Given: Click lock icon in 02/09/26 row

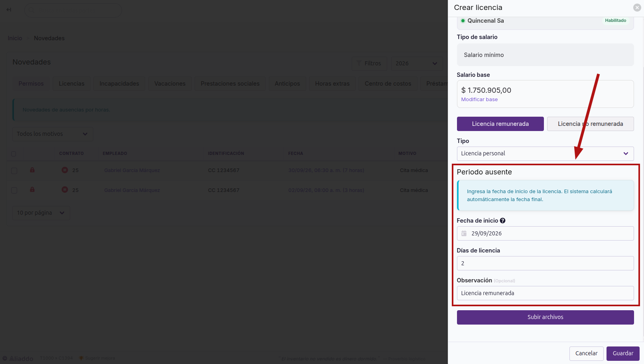Looking at the screenshot, I should coord(32,190).
